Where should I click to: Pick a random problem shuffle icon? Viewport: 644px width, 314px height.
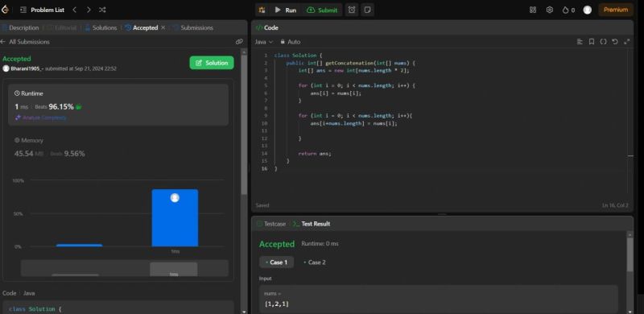102,10
